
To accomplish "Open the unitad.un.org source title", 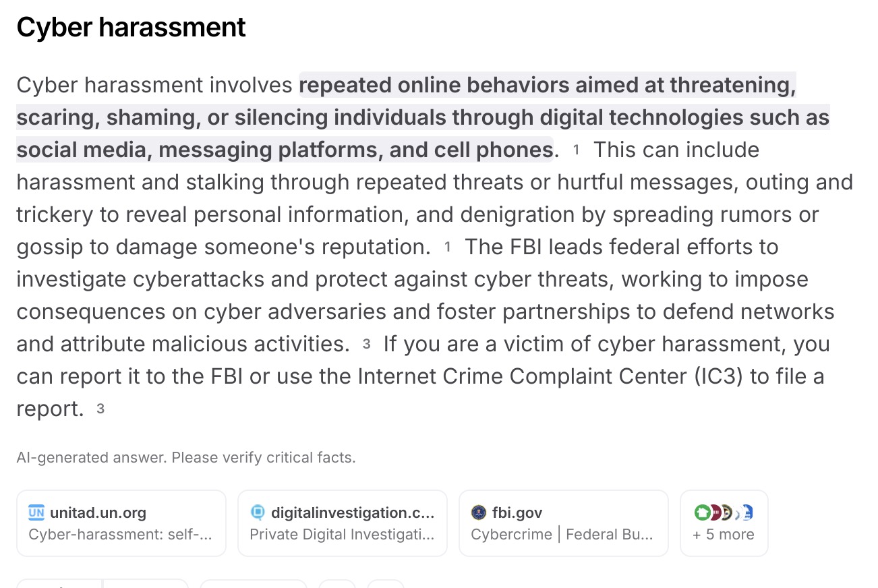I will 98,512.
